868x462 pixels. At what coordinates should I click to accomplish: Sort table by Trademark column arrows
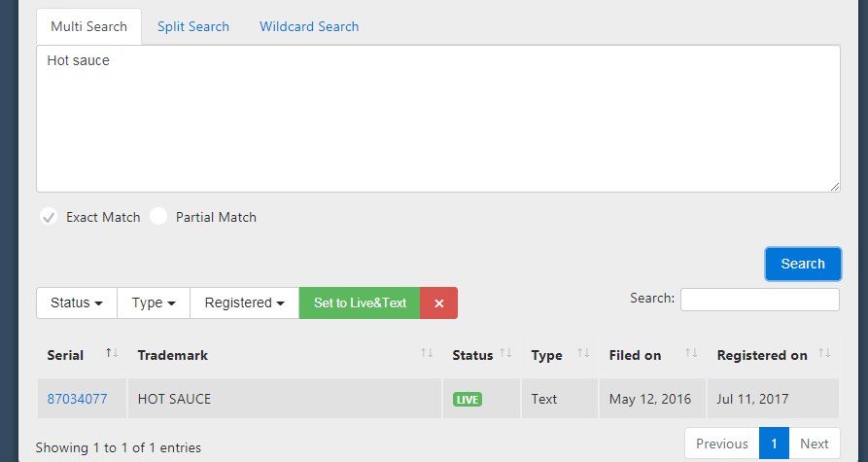point(427,353)
